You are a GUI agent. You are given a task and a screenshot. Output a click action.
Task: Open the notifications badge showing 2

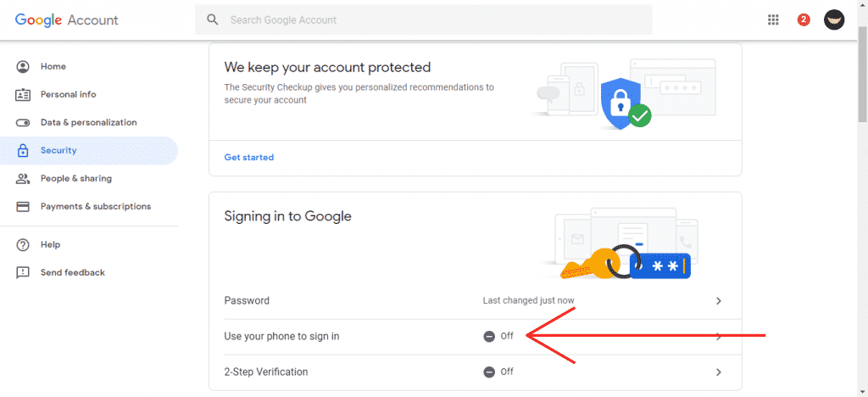point(804,20)
